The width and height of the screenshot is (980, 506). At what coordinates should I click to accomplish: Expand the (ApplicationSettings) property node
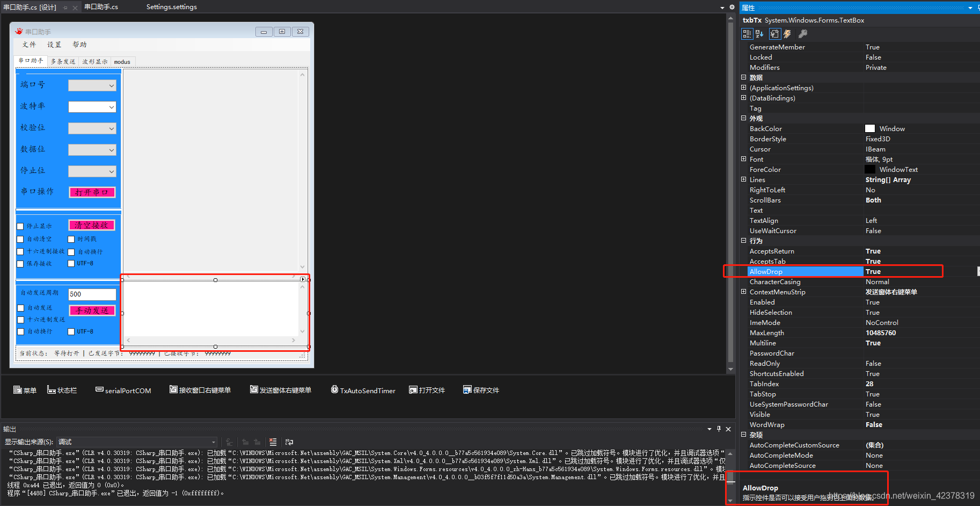[x=743, y=88]
